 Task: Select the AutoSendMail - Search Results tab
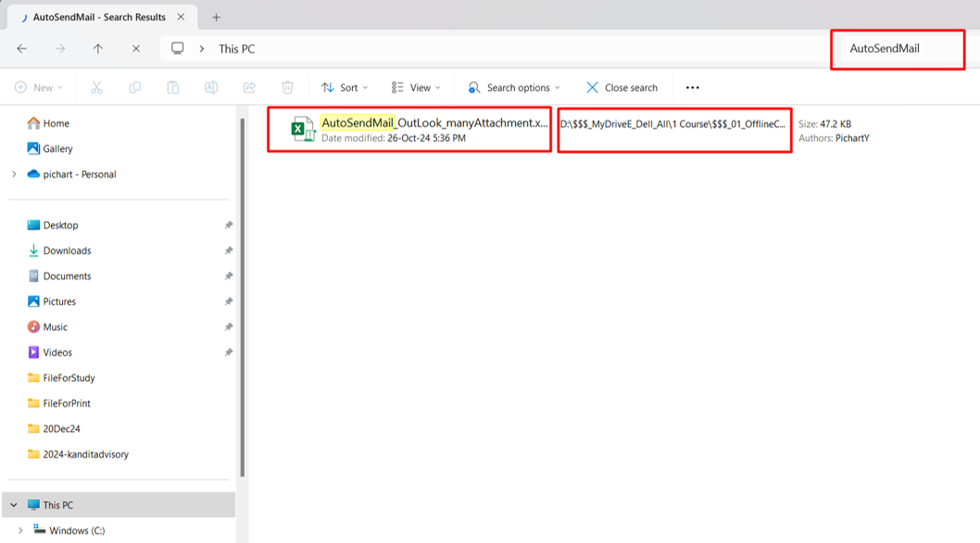coord(102,17)
